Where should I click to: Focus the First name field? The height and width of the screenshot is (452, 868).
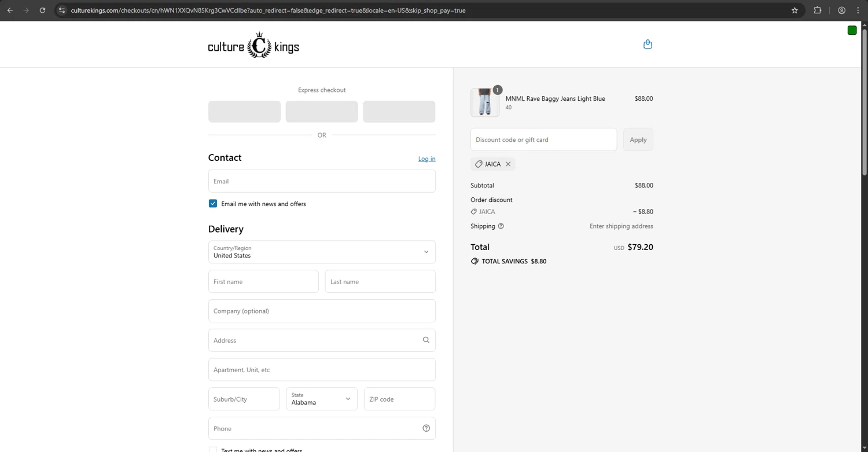click(x=263, y=281)
